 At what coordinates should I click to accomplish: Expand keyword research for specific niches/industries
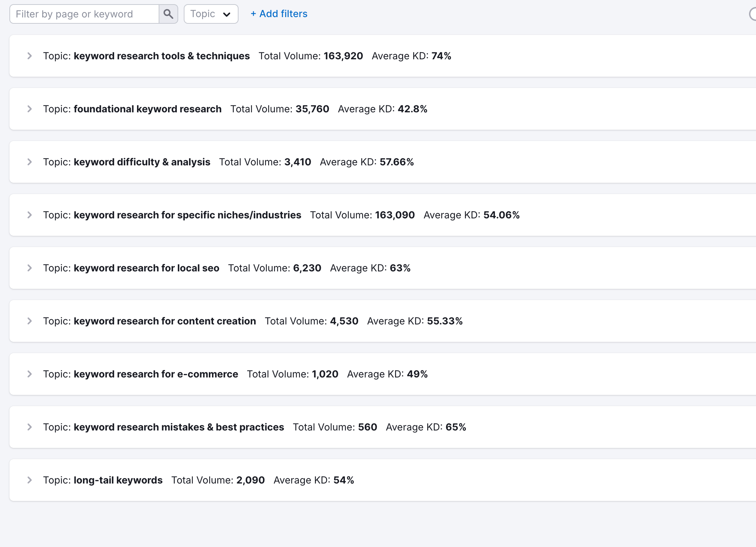coord(30,215)
